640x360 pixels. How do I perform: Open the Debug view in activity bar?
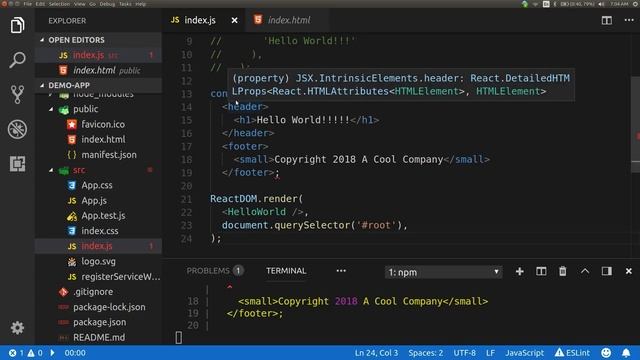pyautogui.click(x=17, y=129)
